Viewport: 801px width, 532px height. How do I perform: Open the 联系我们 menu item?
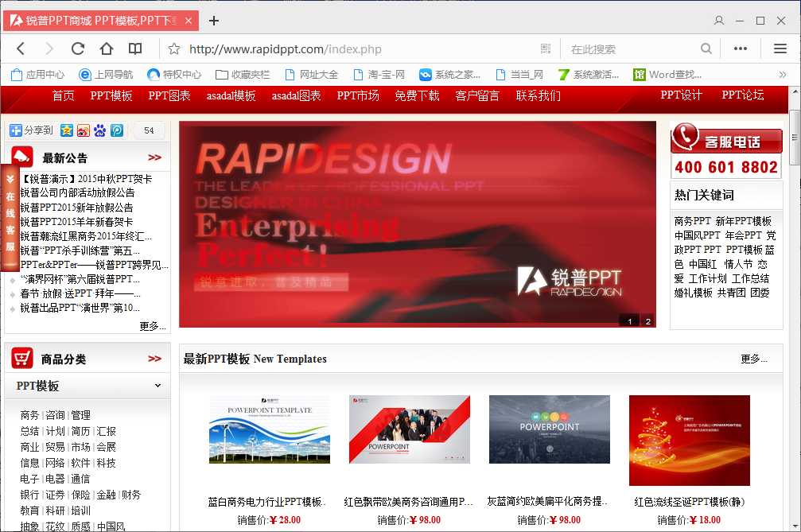pos(538,95)
